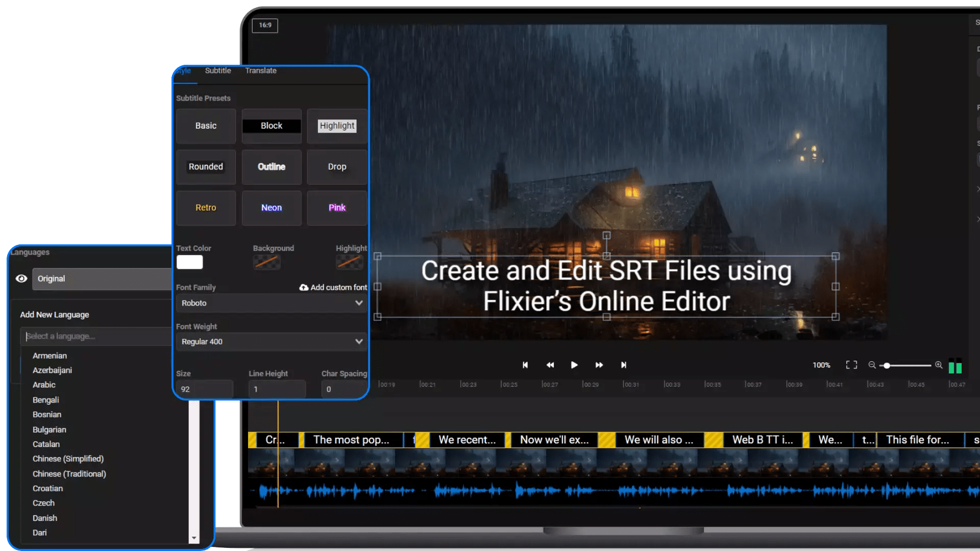
Task: Choose Bulgarian from the language list
Action: 50,430
